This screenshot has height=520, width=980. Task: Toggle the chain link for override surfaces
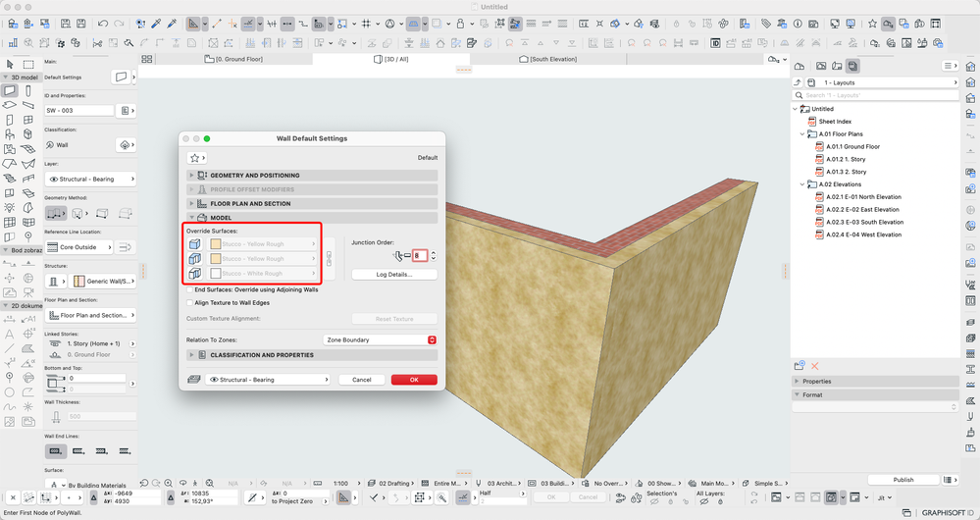(329, 259)
